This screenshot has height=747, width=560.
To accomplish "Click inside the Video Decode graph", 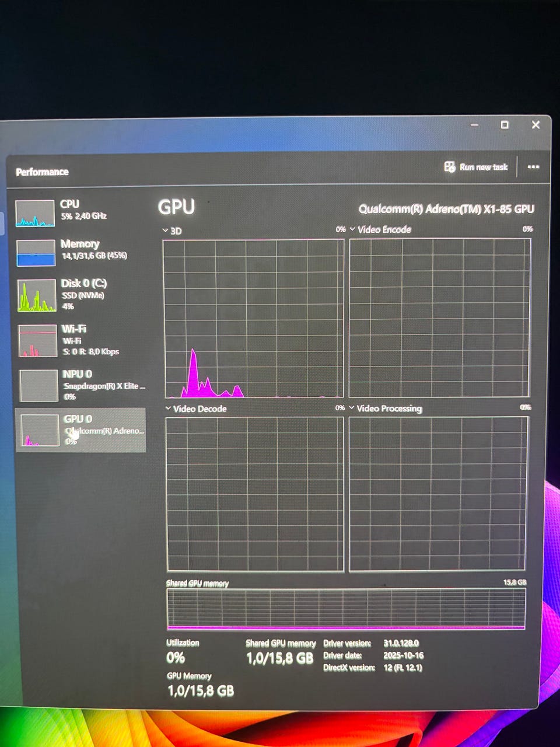I will pos(255,494).
